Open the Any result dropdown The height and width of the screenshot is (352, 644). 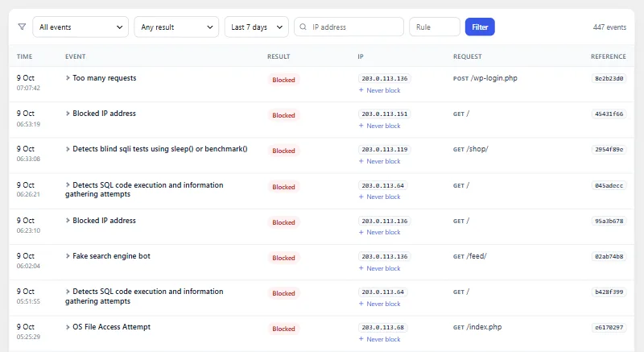click(176, 27)
